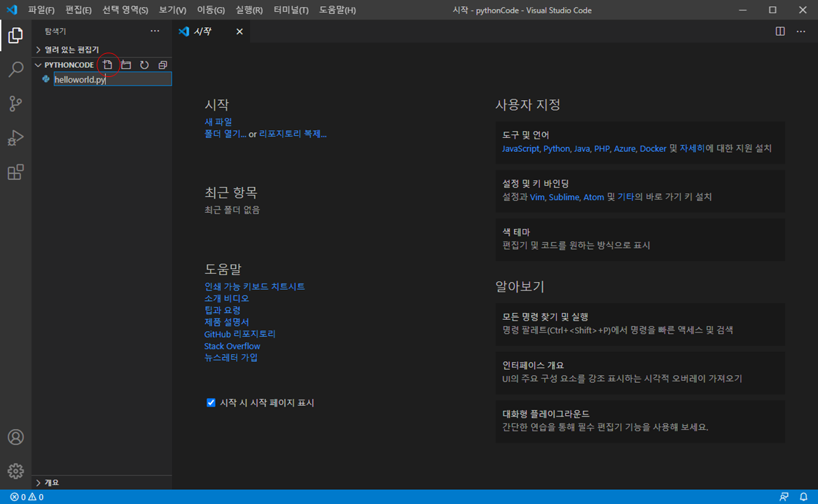Open the 인터페이스 개요 card
This screenshot has width=818, height=504.
[640, 372]
